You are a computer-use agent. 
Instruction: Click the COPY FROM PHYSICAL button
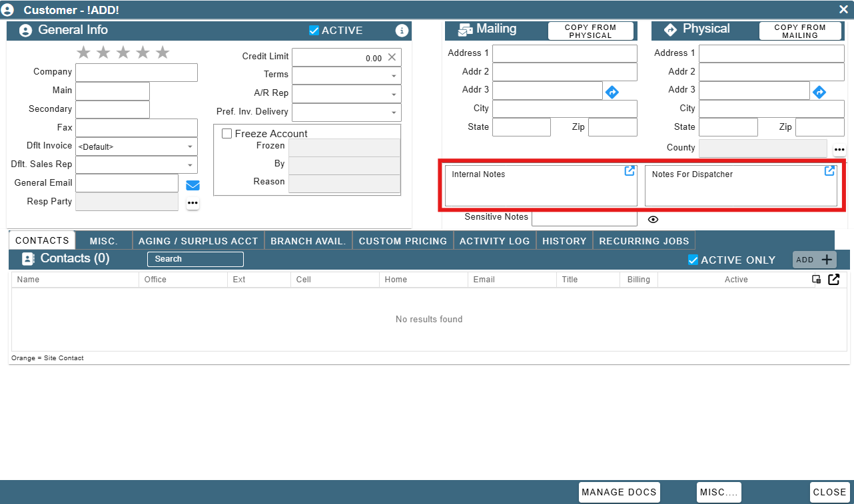[x=591, y=31]
